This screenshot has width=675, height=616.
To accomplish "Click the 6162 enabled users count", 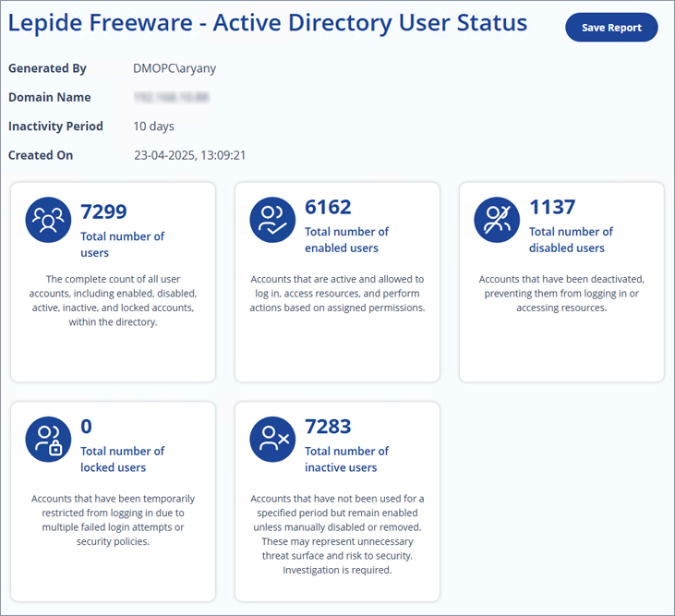I will (328, 207).
